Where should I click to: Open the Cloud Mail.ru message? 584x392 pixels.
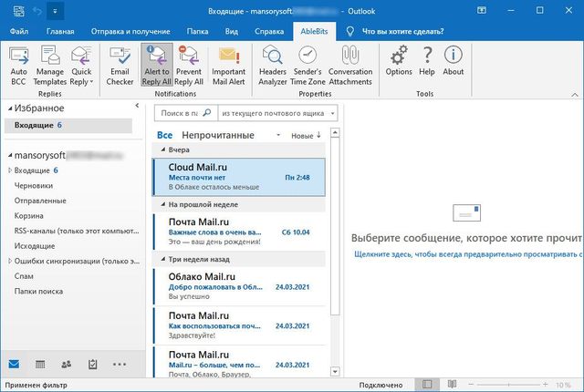[x=238, y=176]
